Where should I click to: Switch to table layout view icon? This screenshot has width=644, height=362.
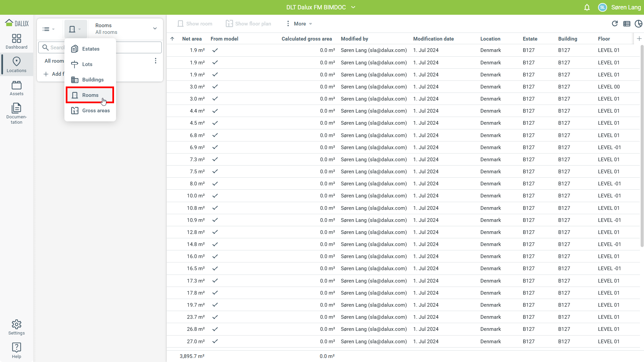click(627, 23)
